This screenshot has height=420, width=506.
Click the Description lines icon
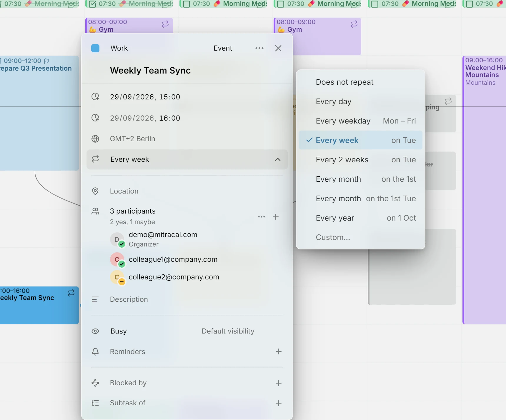[x=95, y=299]
